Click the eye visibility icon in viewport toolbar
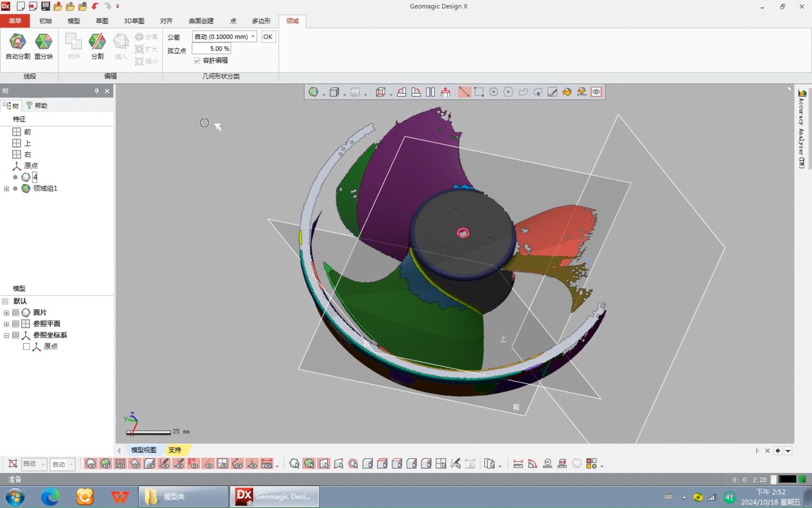 click(596, 92)
